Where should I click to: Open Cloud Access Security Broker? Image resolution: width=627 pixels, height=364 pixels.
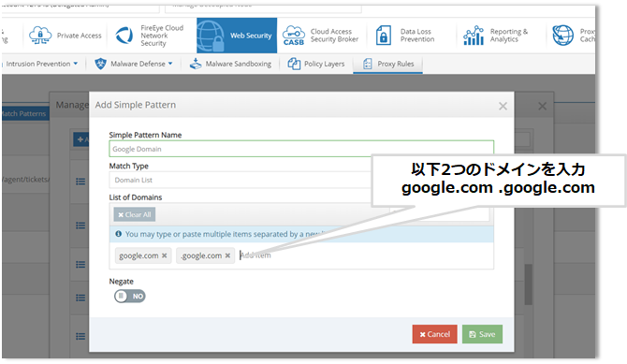(321, 36)
